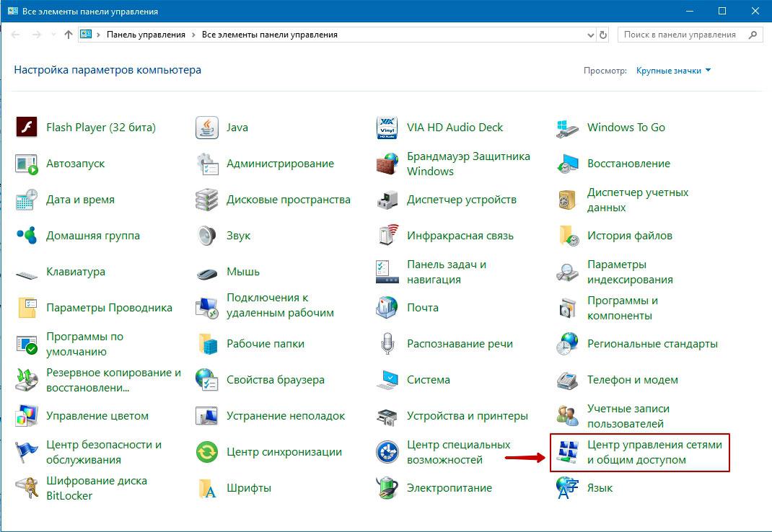Click the Брандмауэр Защитника Windows brick wall icon
Image resolution: width=772 pixels, height=532 pixels.
click(387, 164)
